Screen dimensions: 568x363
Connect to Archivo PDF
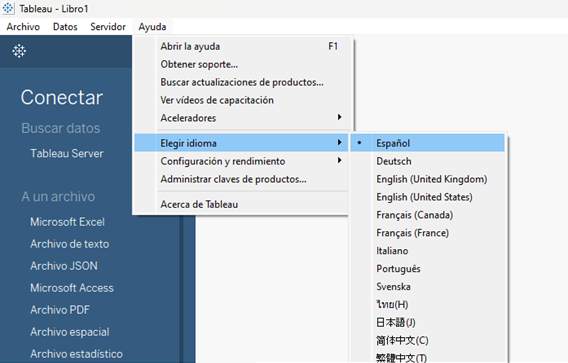(60, 310)
